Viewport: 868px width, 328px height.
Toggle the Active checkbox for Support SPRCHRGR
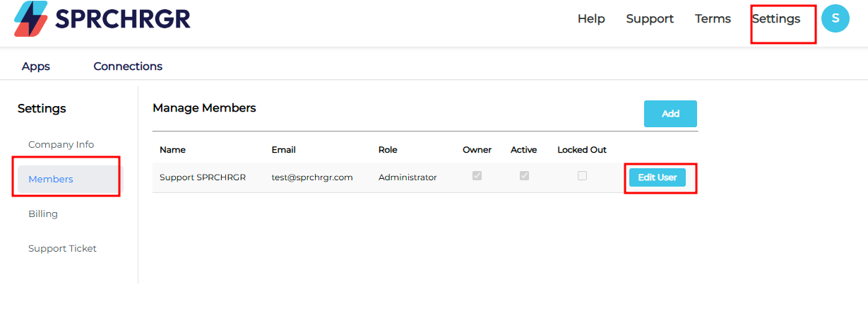click(524, 176)
